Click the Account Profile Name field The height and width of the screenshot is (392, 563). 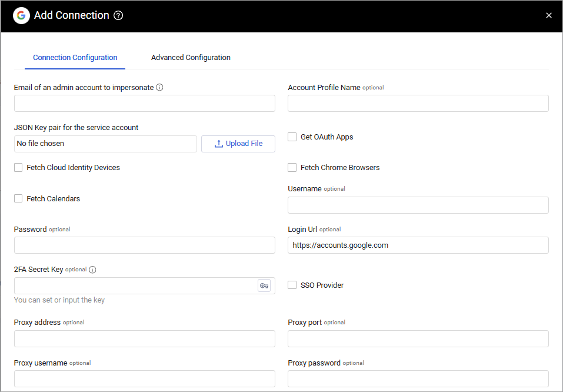[x=418, y=104]
